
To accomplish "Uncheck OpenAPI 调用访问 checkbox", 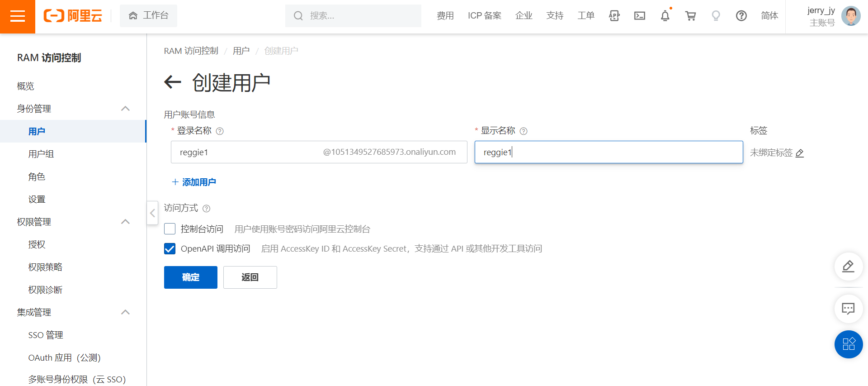I will coord(170,248).
